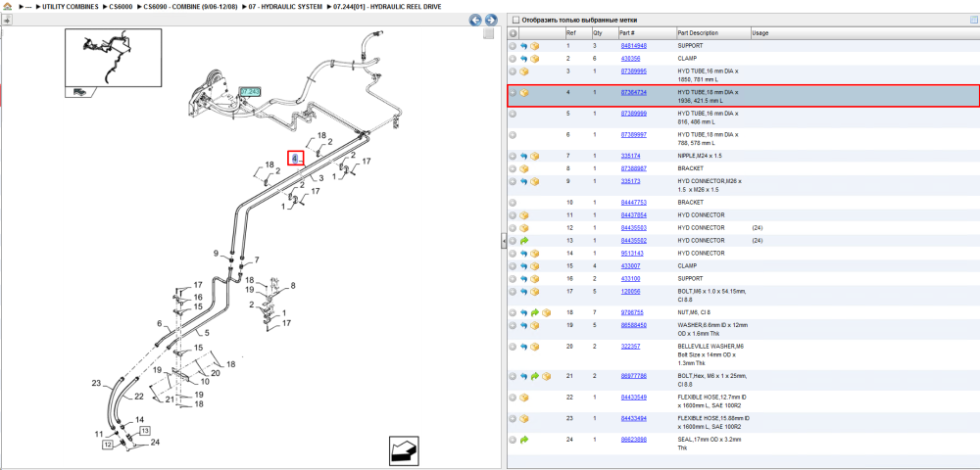Click the green arrow icon for SEAL ref 24
Viewport: 980px width, 470px height.
click(x=523, y=440)
